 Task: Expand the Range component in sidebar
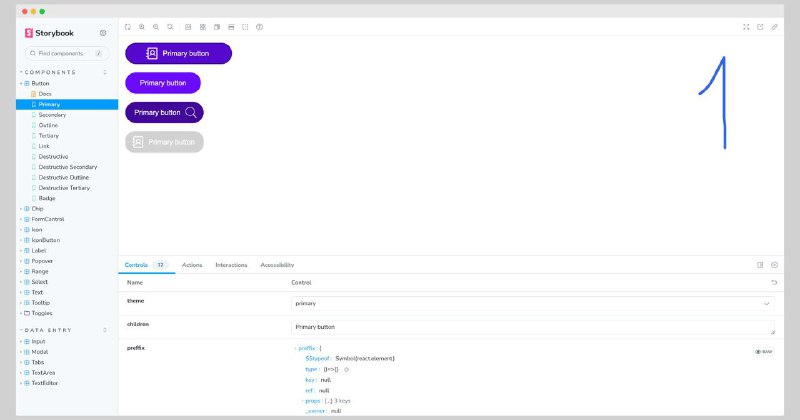pyautogui.click(x=40, y=271)
